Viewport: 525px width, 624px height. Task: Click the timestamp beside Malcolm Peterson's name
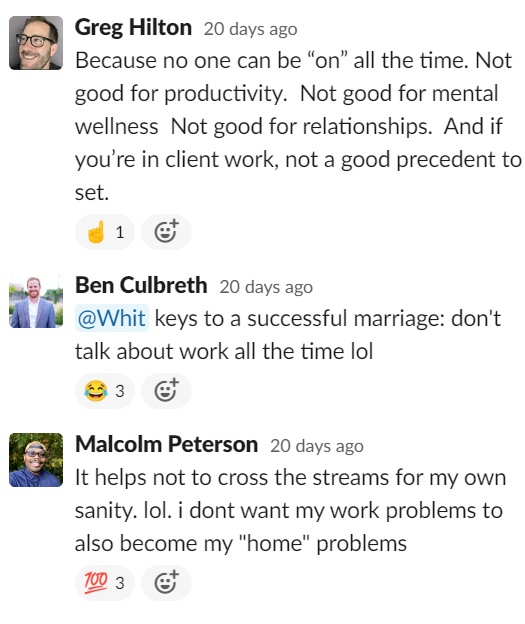pyautogui.click(x=317, y=446)
